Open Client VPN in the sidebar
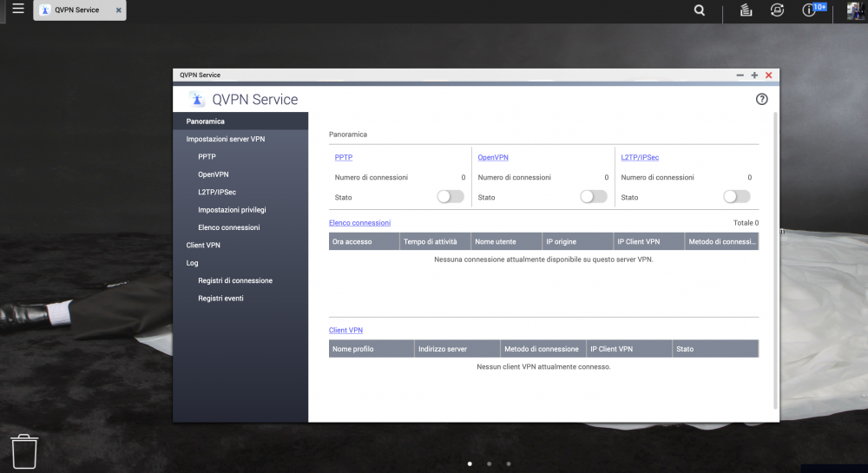 [203, 246]
